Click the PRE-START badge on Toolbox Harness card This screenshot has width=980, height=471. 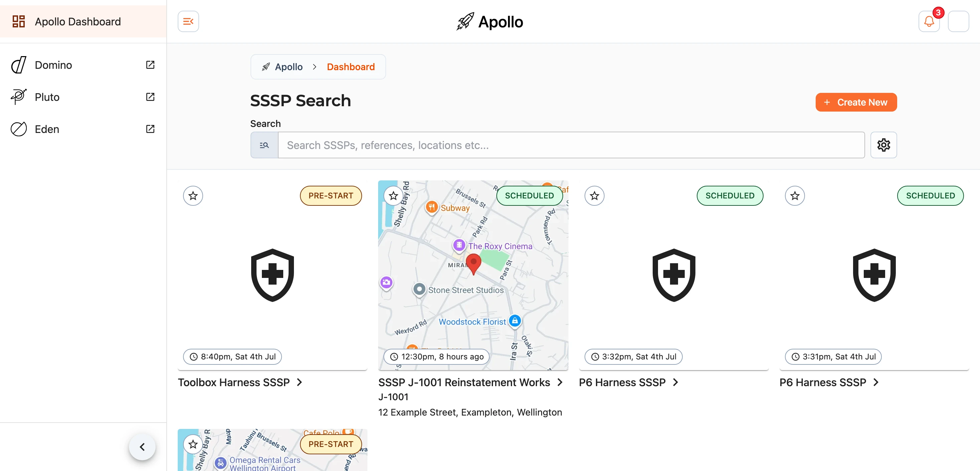[331, 195]
